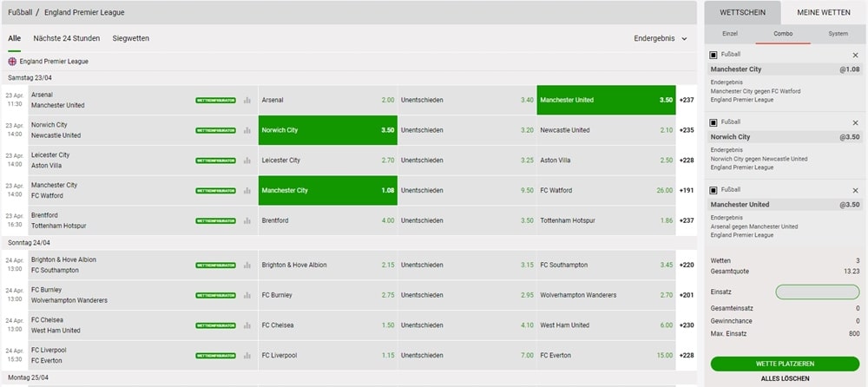Remove Manchester City bet from slip
The height and width of the screenshot is (387, 868).
tap(855, 55)
